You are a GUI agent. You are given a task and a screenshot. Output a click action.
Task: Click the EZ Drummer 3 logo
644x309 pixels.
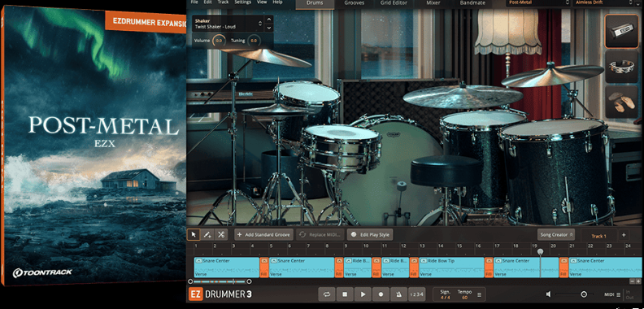coord(220,294)
